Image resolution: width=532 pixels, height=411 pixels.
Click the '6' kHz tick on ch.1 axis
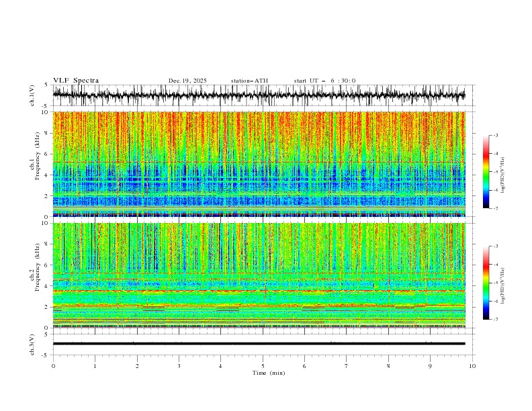[x=48, y=154]
